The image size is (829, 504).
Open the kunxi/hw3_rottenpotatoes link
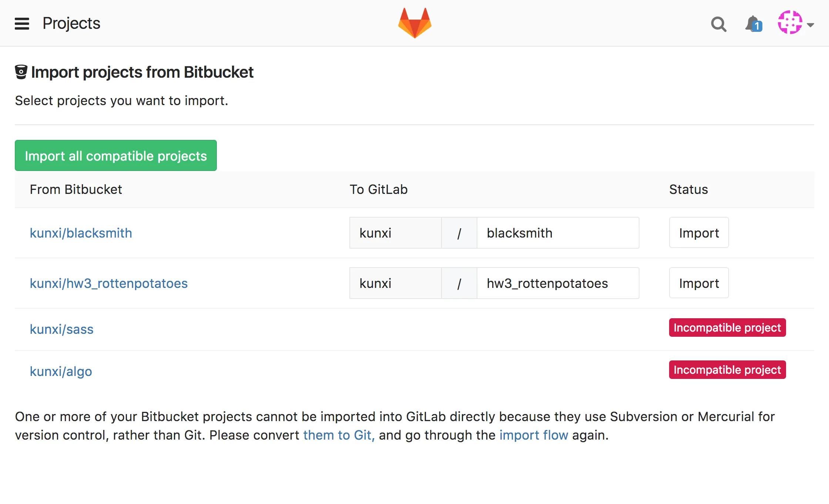click(108, 283)
